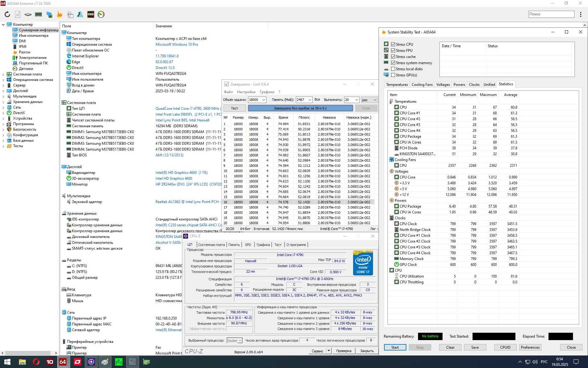Toggle the Stress system memory checkbox
Viewport: 588px width, 368px height.
[393, 63]
